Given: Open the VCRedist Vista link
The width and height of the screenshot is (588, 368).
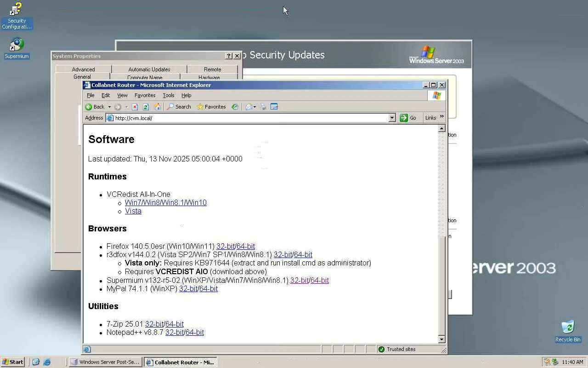Looking at the screenshot, I should click(x=133, y=211).
